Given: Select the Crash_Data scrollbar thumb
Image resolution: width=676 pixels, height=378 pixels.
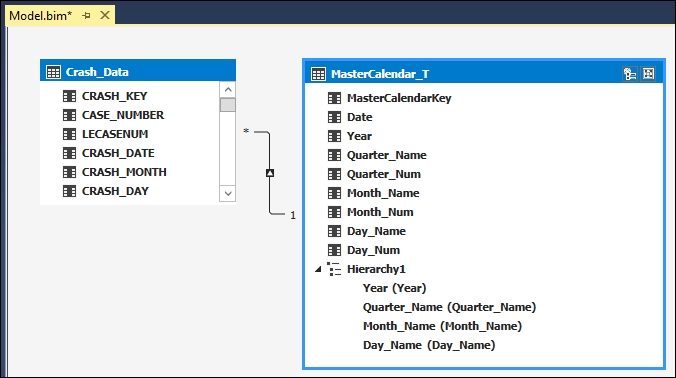Looking at the screenshot, I should pos(228,105).
